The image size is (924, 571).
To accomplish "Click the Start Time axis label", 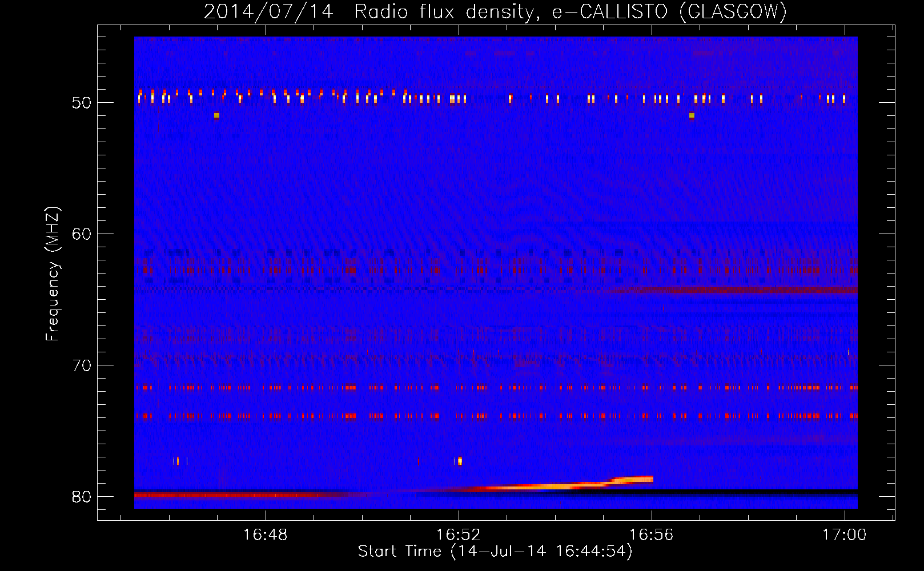I will [x=495, y=552].
